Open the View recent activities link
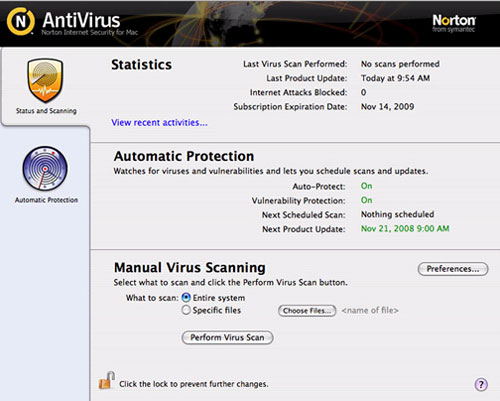The height and width of the screenshot is (401, 500). pyautogui.click(x=159, y=123)
